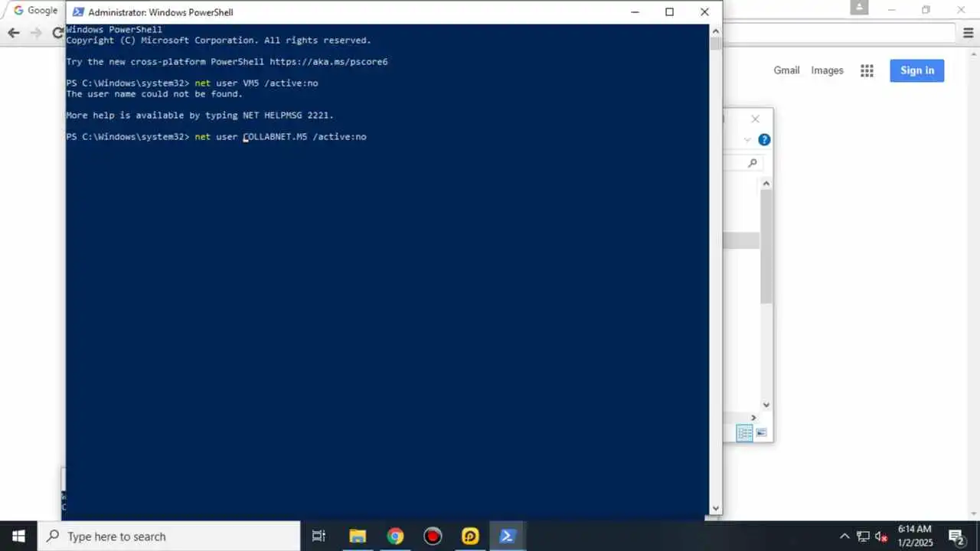Close the small Explorer window behind PowerShell

pos(756,119)
